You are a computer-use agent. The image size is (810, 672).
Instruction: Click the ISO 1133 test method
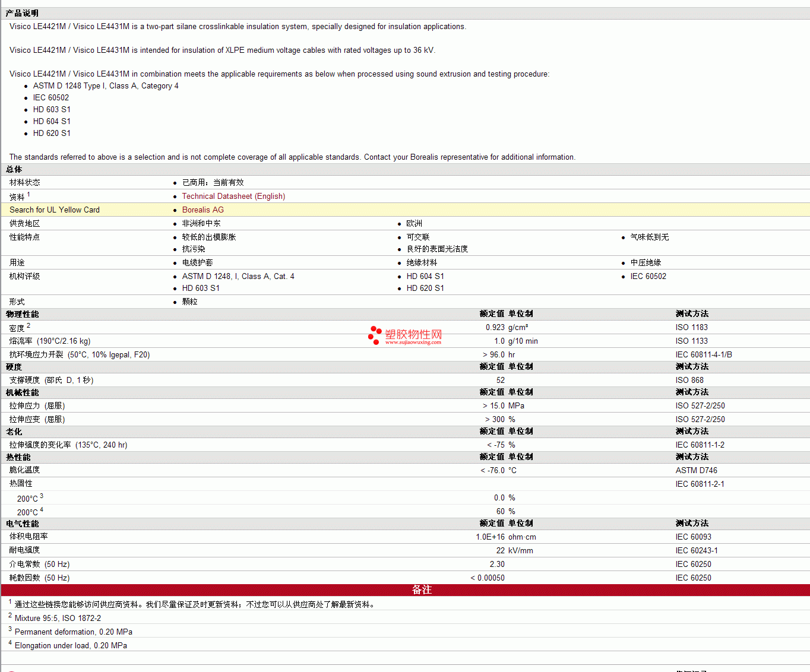(692, 341)
